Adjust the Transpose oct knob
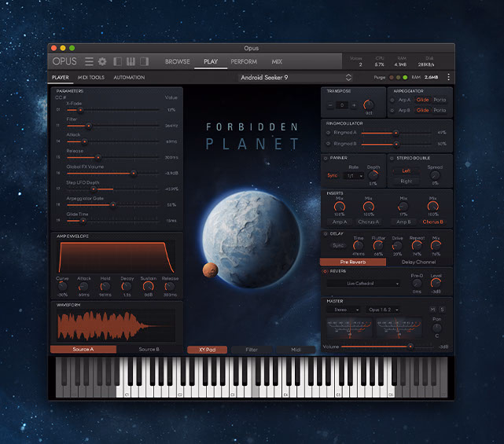The width and height of the screenshot is (504, 444). tap(368, 105)
